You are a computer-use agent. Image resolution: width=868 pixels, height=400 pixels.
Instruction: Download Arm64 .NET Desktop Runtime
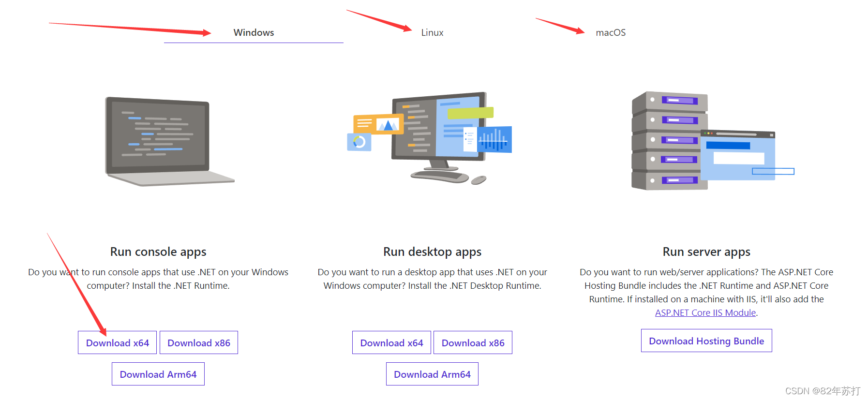[432, 374]
